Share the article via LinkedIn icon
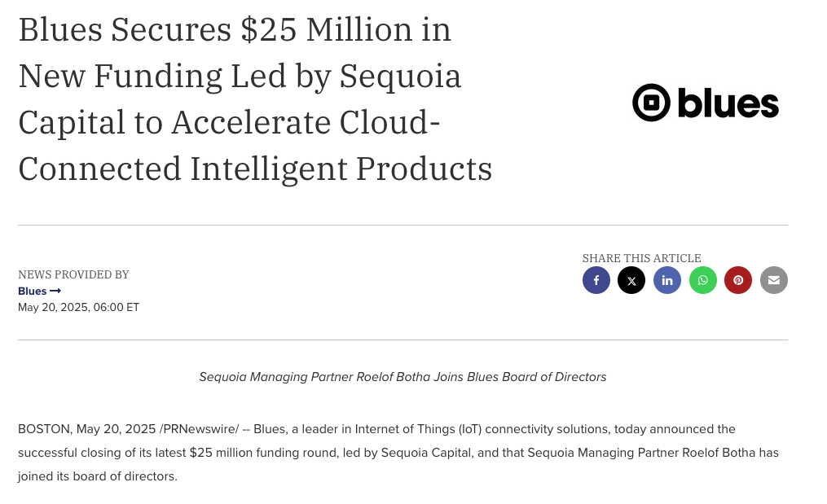 (667, 280)
